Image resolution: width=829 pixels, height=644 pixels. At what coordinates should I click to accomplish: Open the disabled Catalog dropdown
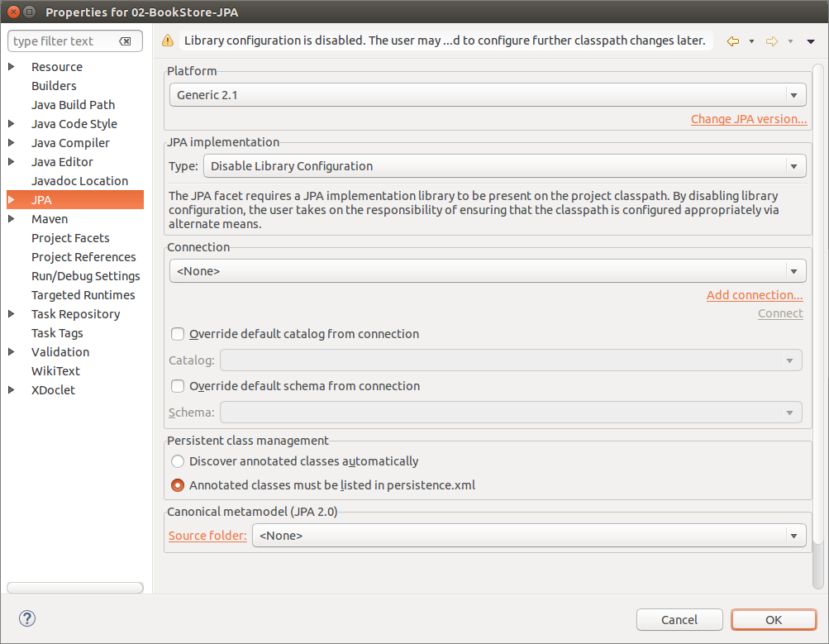click(511, 360)
